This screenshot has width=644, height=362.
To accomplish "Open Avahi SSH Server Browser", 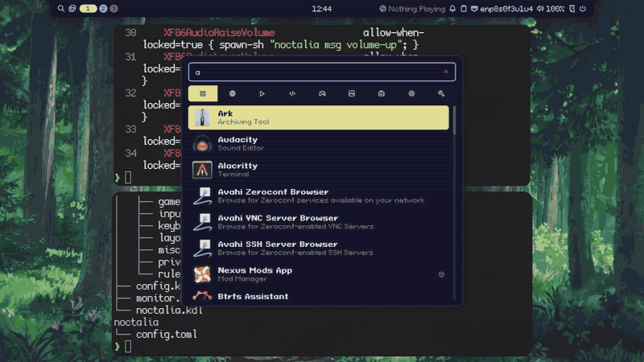I will pos(319,249).
